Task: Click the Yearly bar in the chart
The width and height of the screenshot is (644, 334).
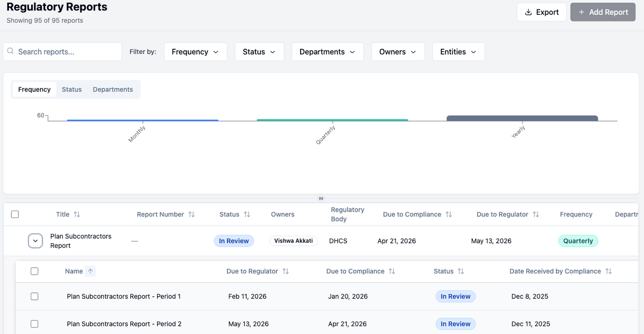Action: (x=522, y=118)
